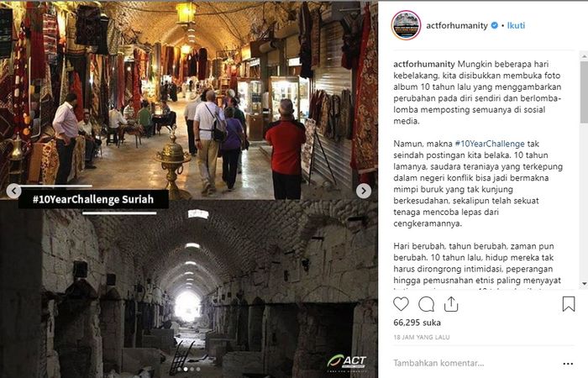Follow the account via Ikuti
The width and height of the screenshot is (588, 378).
tap(516, 25)
